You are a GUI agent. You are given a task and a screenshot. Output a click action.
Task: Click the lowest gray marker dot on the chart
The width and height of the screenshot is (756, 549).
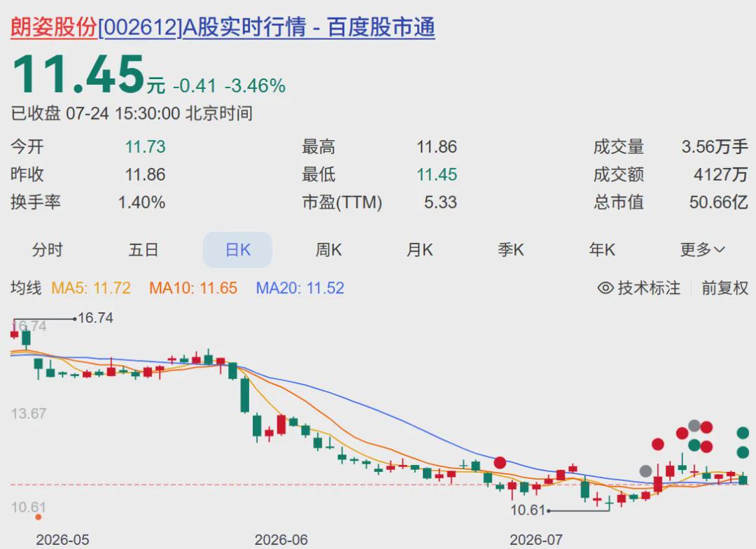[x=645, y=471]
